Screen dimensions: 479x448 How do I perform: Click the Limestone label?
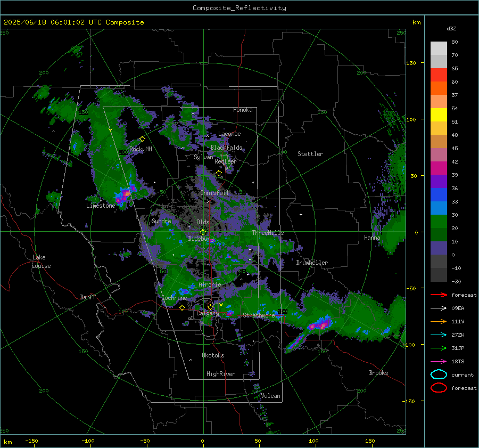click(101, 206)
